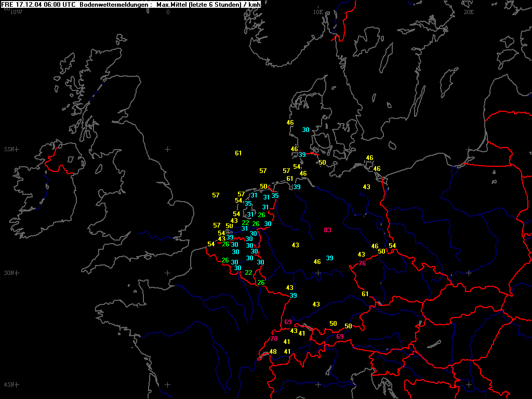Click the green 22 value in southern Belgium
This screenshot has width=532, height=399.
click(x=249, y=273)
